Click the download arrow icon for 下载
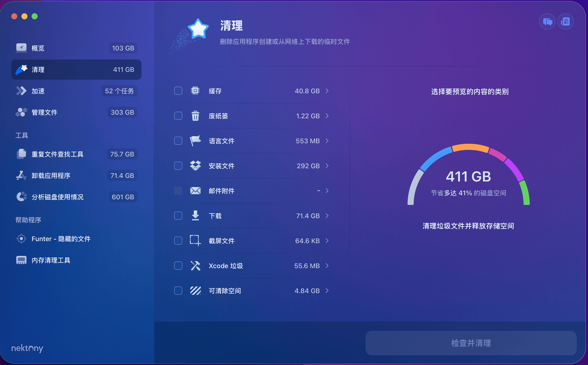 195,216
